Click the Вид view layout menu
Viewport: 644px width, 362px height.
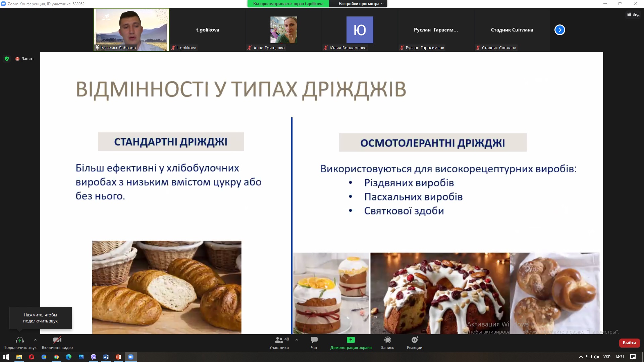[x=633, y=14]
